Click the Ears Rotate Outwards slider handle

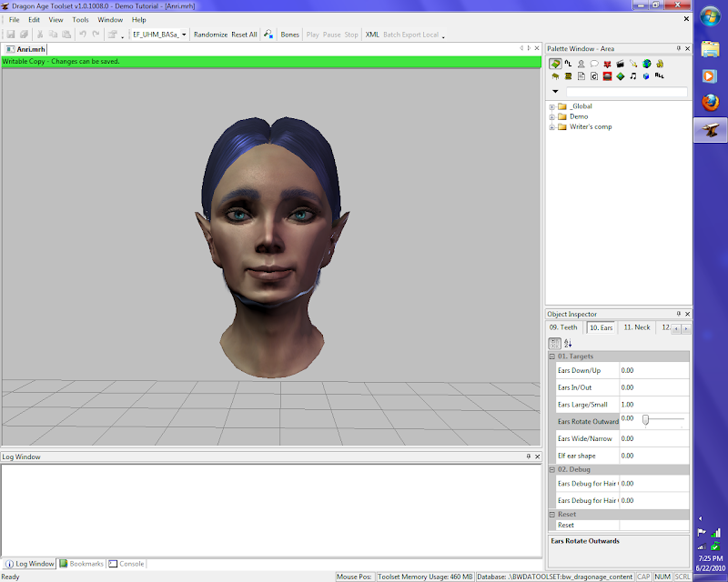pyautogui.click(x=645, y=419)
